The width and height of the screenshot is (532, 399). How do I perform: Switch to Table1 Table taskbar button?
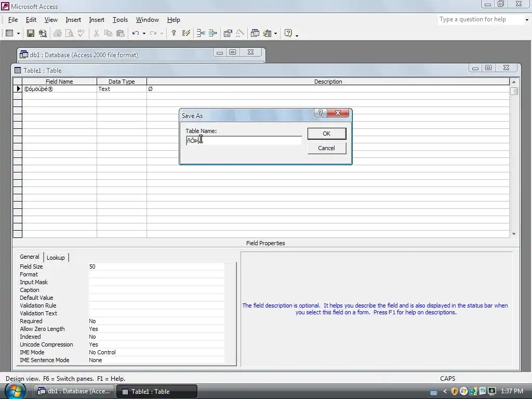[157, 391]
